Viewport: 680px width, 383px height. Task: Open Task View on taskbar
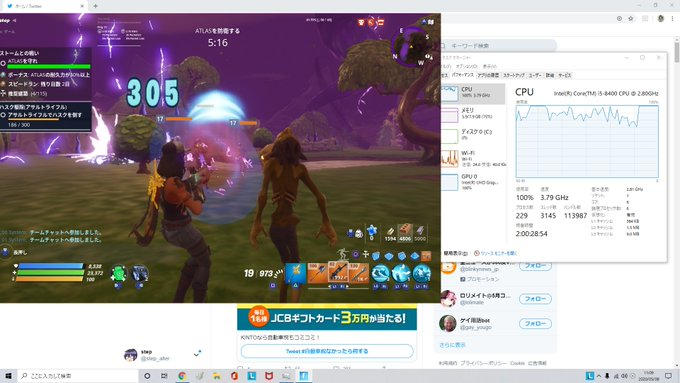click(164, 376)
